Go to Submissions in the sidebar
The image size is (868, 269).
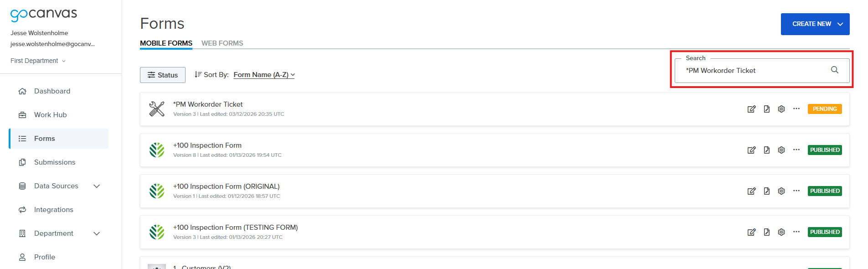tap(54, 162)
